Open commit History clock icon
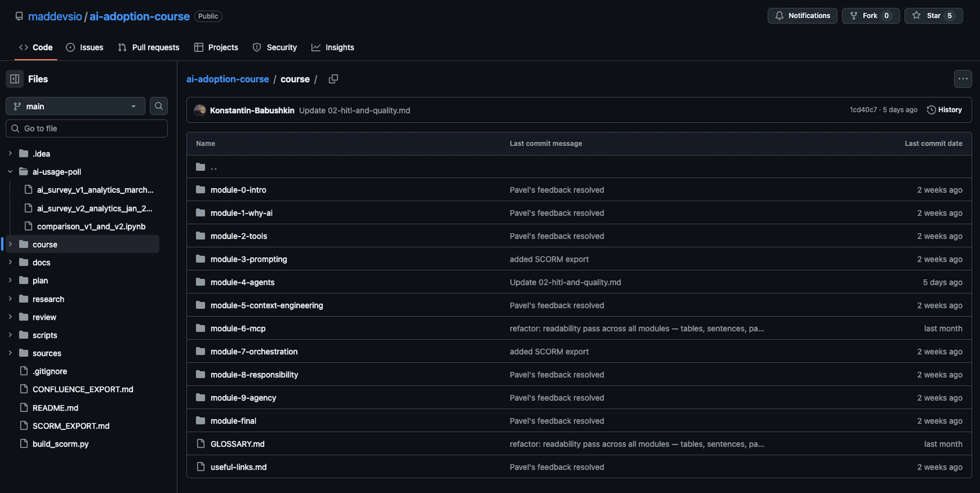Screen dimensions: 980x493 coord(931,110)
